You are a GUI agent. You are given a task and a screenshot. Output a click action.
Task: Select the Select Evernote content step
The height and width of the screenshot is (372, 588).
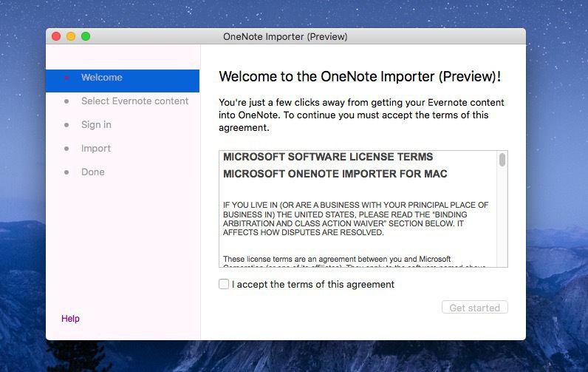(x=134, y=101)
